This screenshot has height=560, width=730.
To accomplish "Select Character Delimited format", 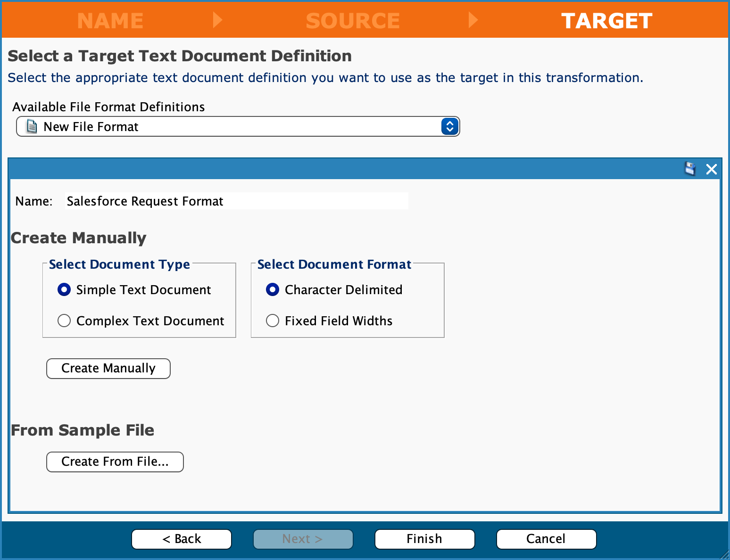I will [273, 289].
